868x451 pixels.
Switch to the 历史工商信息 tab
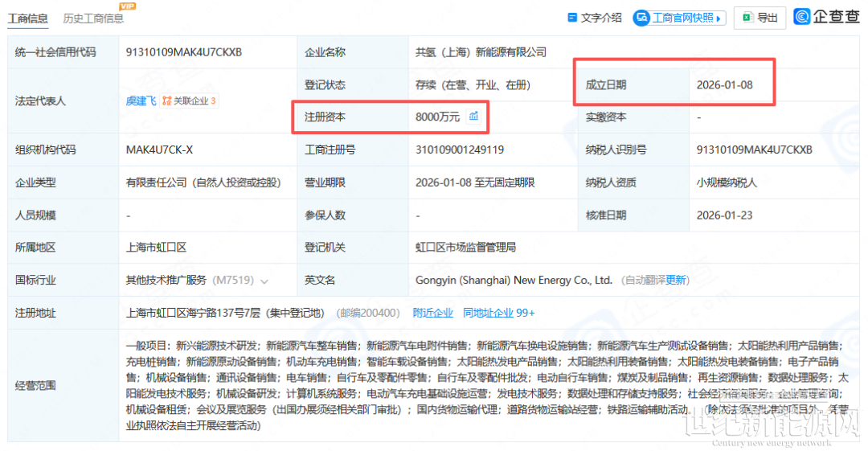coord(93,18)
